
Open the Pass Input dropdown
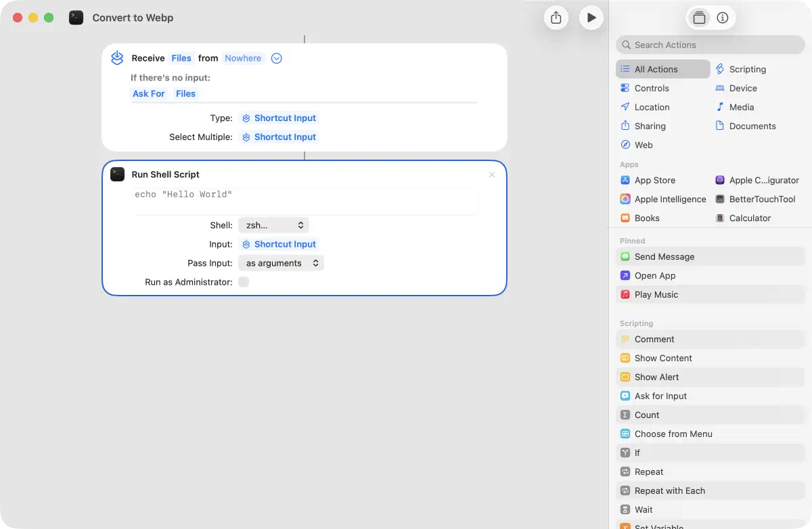281,263
